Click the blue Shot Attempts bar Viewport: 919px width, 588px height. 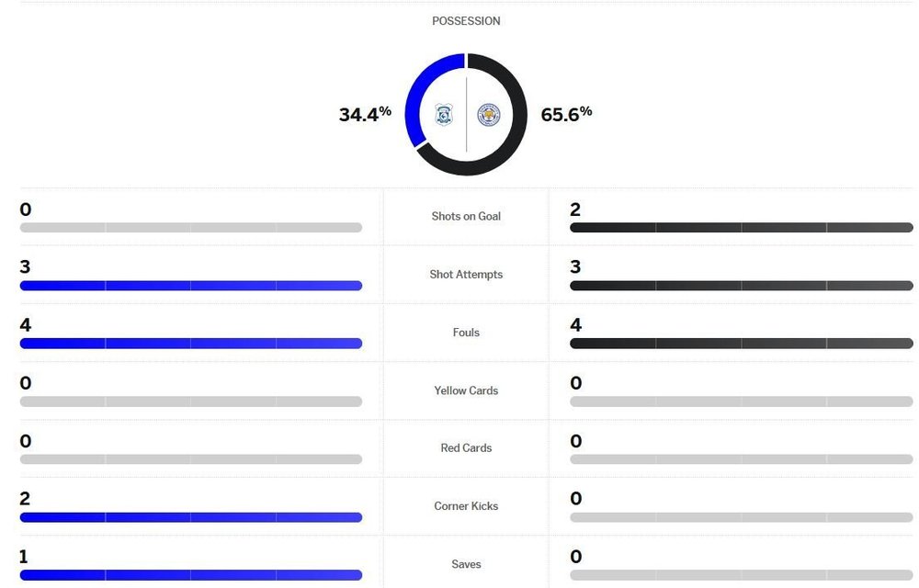pos(191,285)
